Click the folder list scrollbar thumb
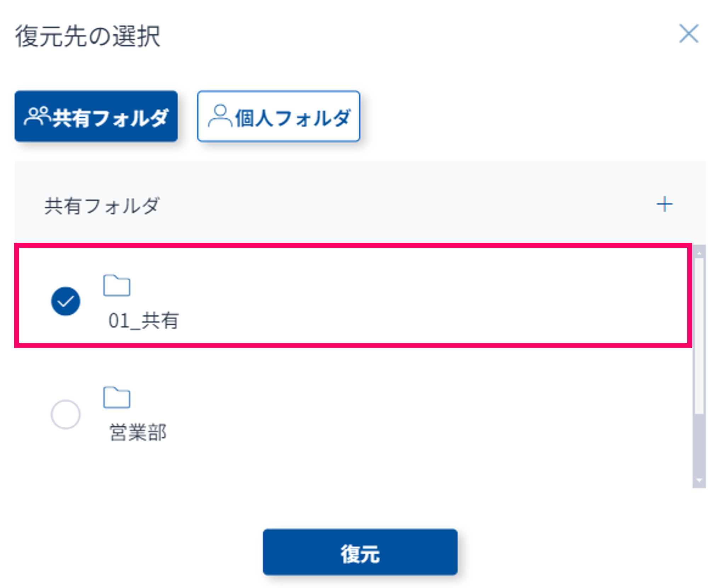 pos(699,335)
